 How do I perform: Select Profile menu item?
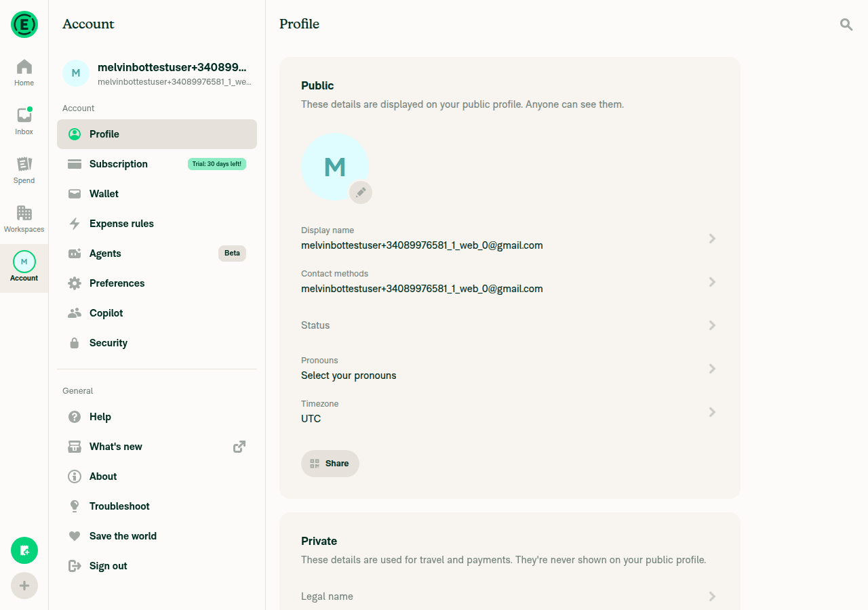pos(157,134)
